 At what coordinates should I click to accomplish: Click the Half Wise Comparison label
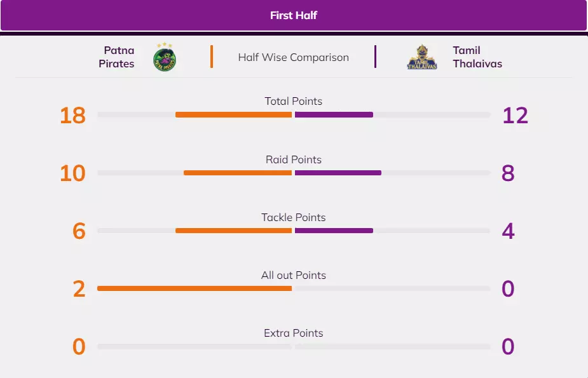tap(294, 57)
